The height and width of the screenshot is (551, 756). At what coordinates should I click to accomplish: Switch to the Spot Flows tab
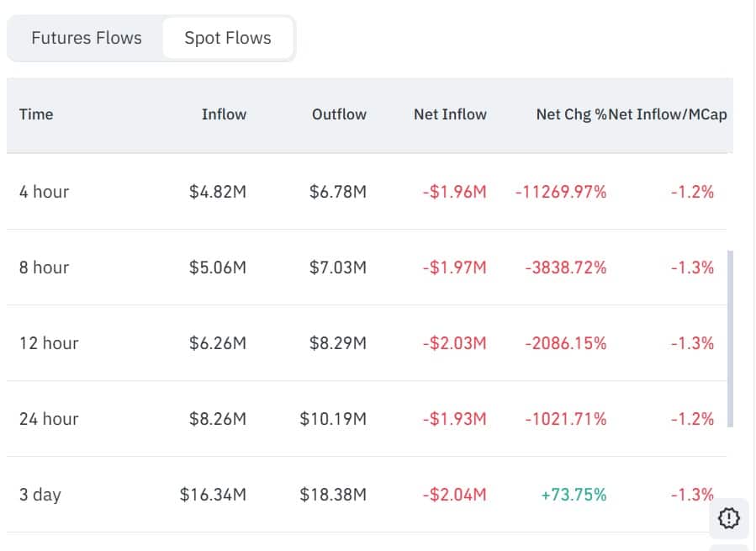click(x=227, y=38)
